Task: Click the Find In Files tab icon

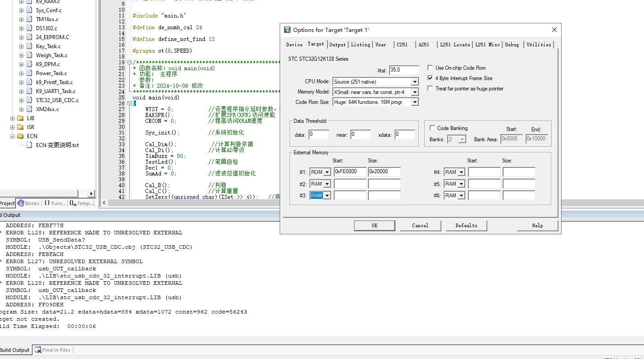Action: [x=38, y=350]
